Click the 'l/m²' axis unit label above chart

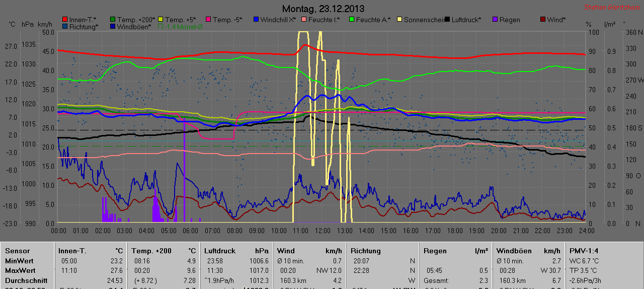point(610,25)
